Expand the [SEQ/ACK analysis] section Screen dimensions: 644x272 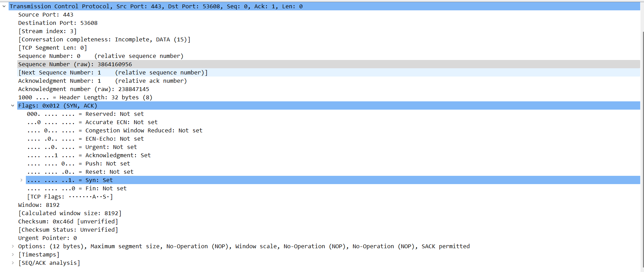(x=13, y=263)
